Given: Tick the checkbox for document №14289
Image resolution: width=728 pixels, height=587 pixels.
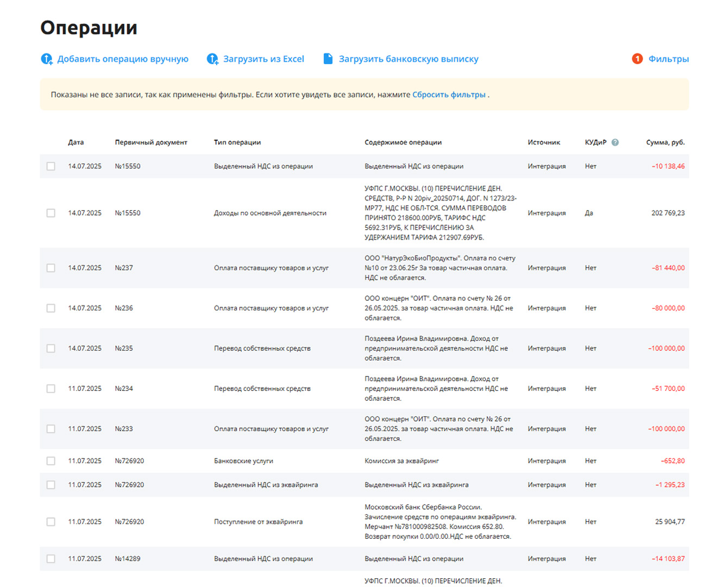Looking at the screenshot, I should pos(51,559).
